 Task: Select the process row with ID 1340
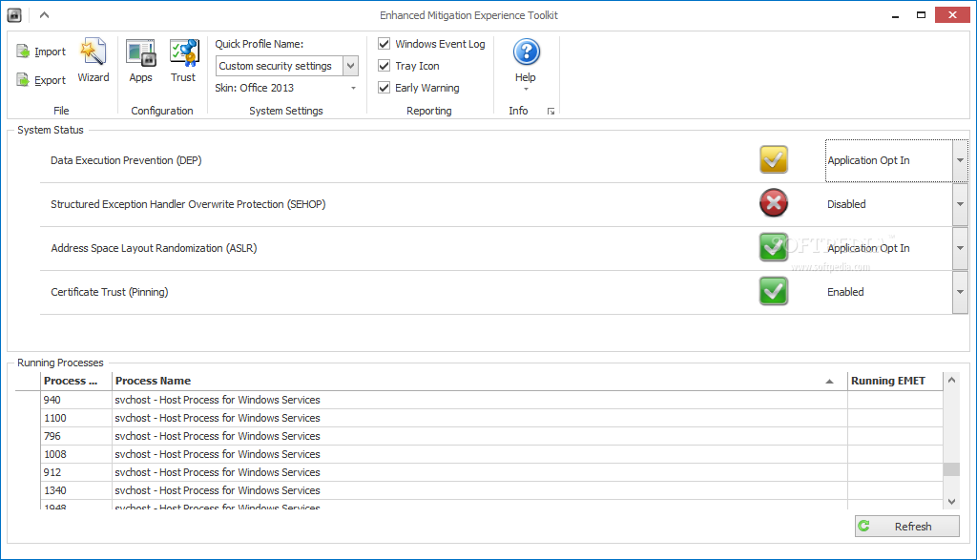(479, 490)
